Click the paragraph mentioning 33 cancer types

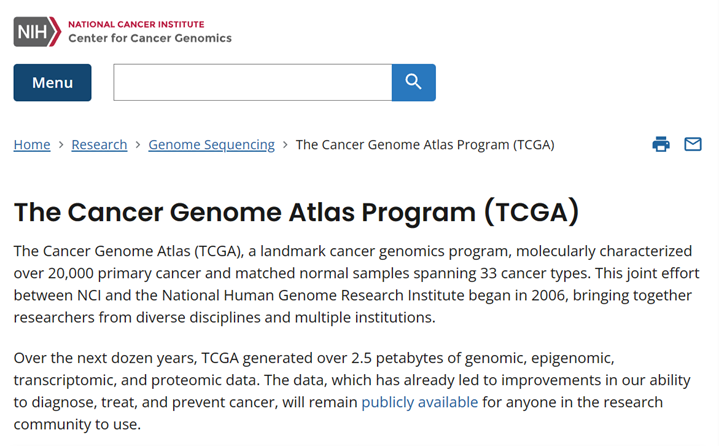(x=357, y=284)
